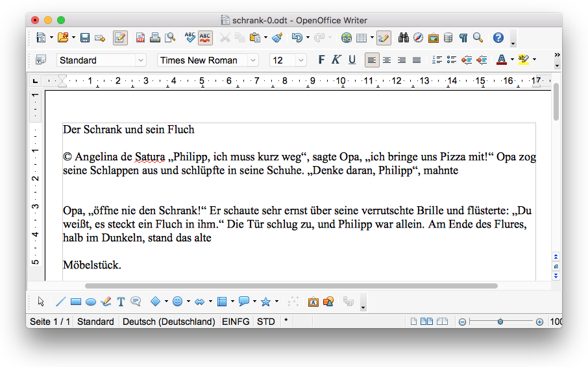Select the Ellipse drawing tool
Viewport: 588px width, 367px height.
tap(91, 302)
